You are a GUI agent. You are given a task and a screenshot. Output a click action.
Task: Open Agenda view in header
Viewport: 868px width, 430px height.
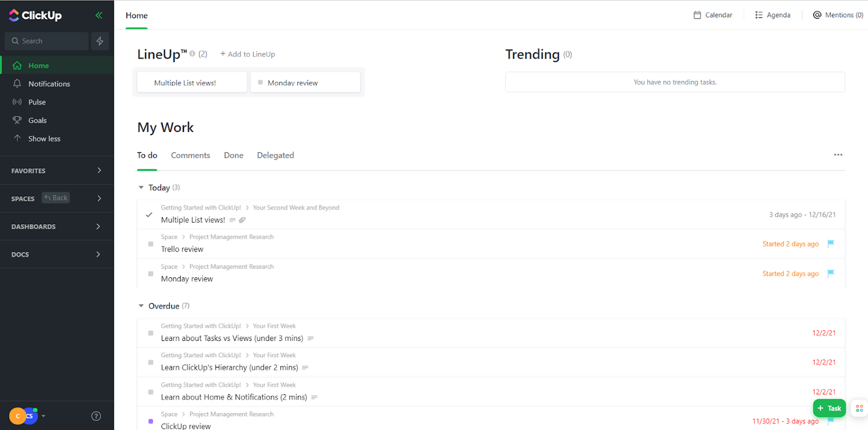coord(773,15)
